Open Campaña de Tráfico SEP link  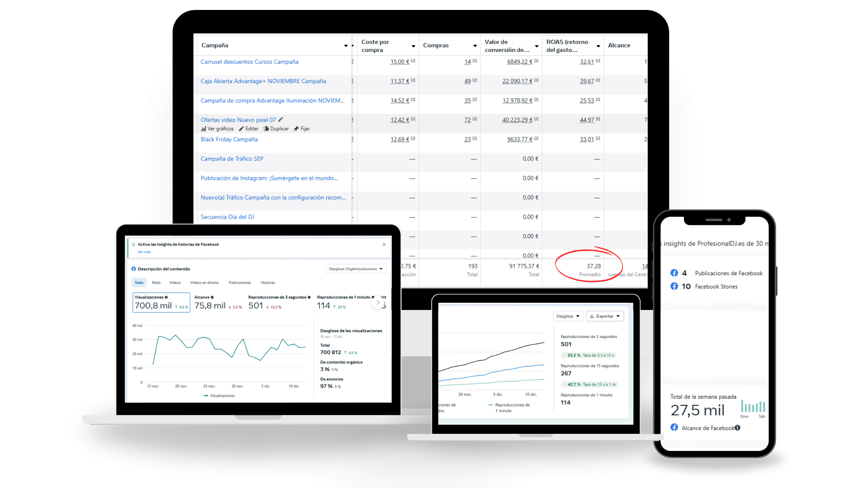[232, 159]
